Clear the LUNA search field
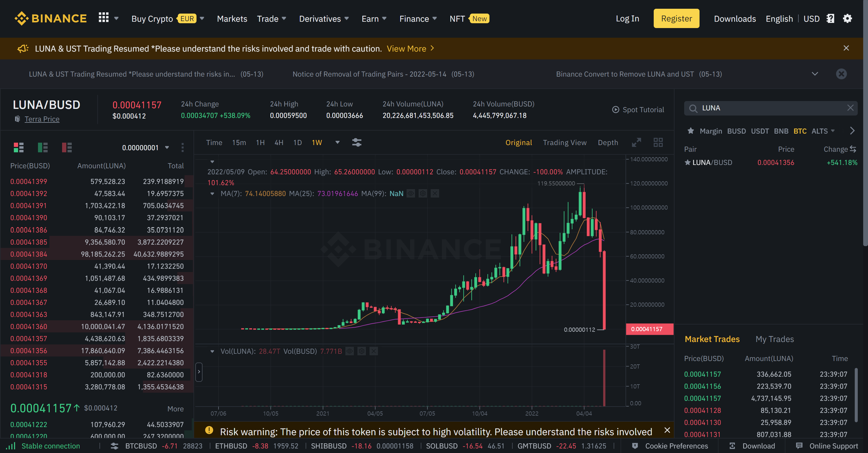The image size is (868, 453). click(x=850, y=108)
